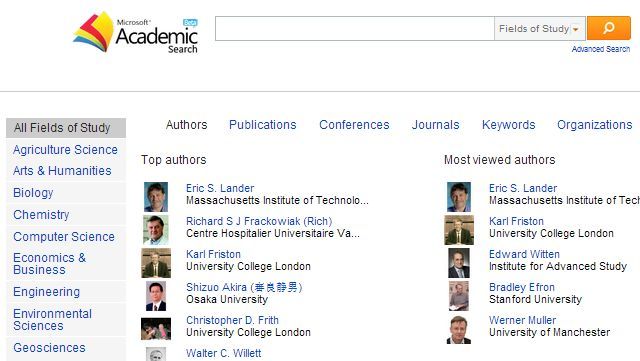This screenshot has width=640, height=361.
Task: Click Richard Frackowiak's author photo
Action: coord(156,230)
